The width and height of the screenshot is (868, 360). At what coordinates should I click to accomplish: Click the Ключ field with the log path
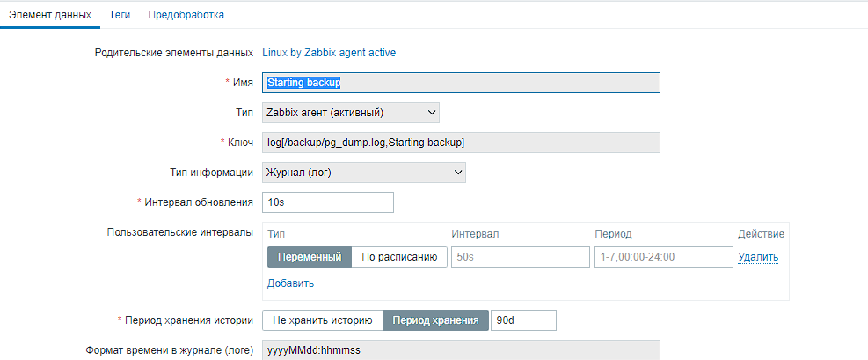pyautogui.click(x=461, y=143)
